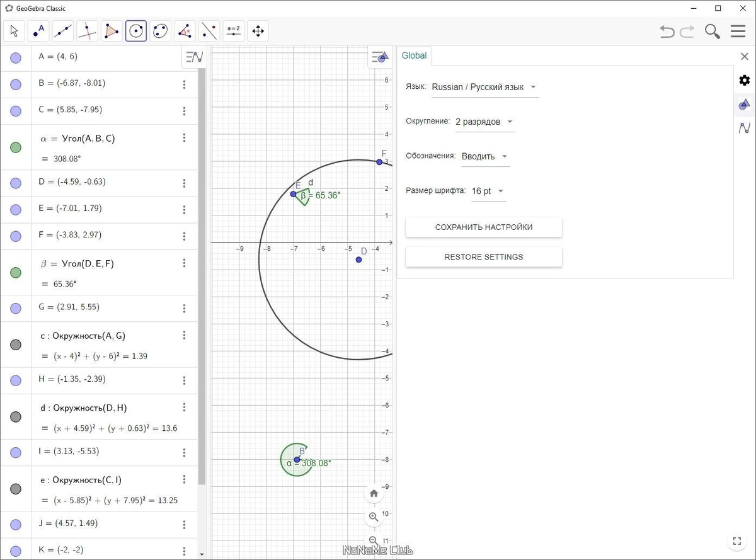Screen dimensions: 756x560
Task: Select the Move Graphics View tool
Action: [258, 31]
